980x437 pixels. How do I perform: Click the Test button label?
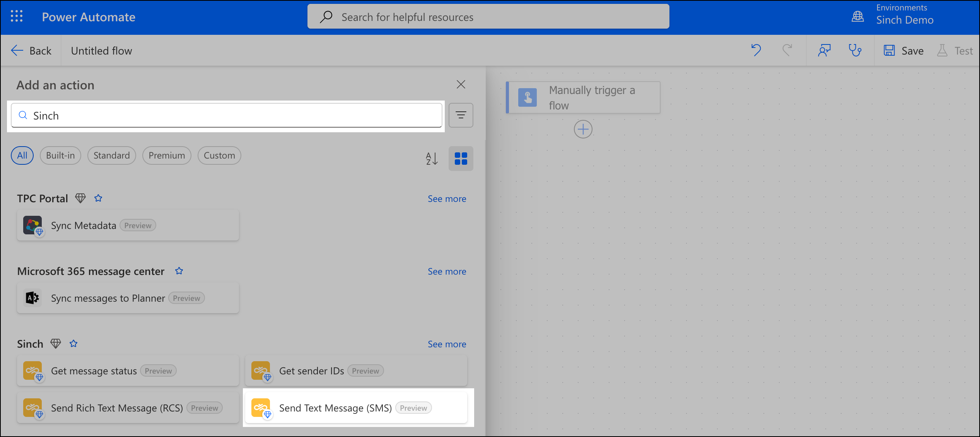tap(963, 51)
